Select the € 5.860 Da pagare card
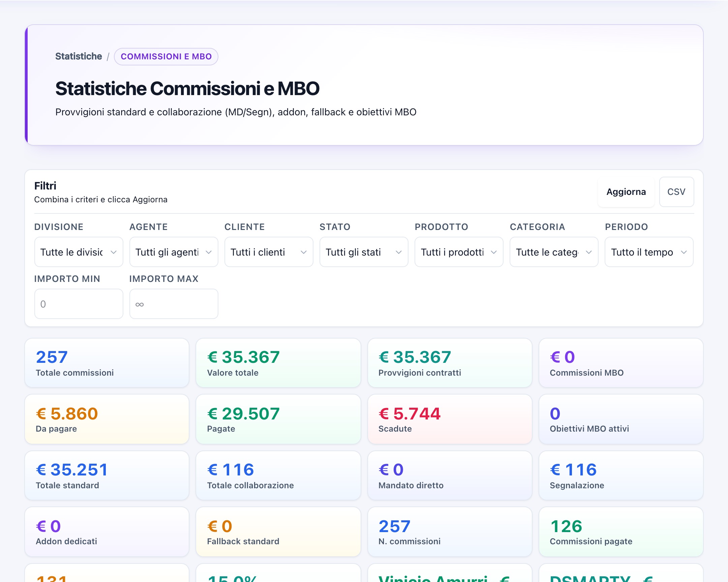Viewport: 728px width, 582px height. tap(107, 419)
